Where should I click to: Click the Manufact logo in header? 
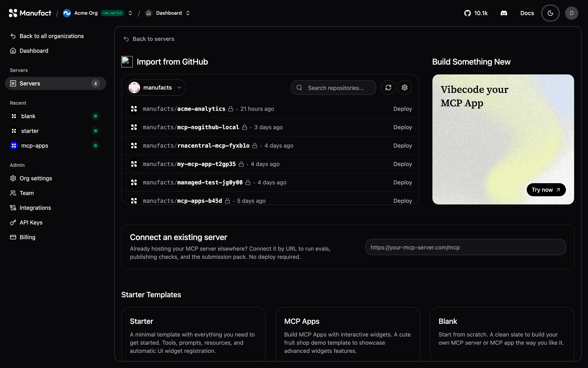[x=30, y=13]
